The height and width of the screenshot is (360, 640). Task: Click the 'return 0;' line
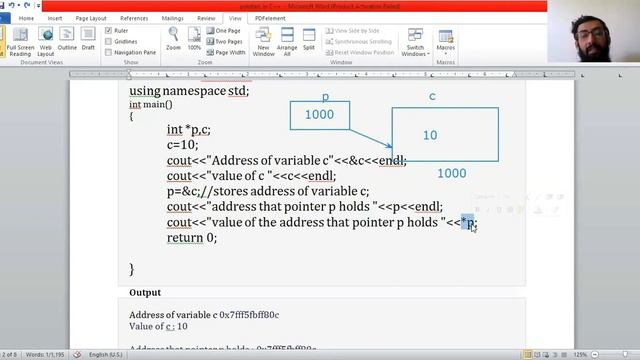click(192, 238)
